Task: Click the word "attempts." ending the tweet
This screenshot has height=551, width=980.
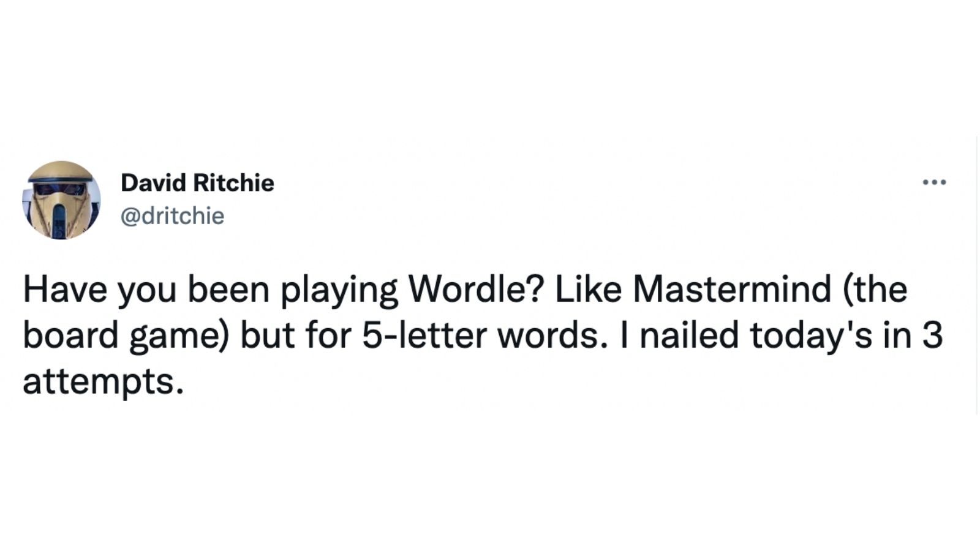Action: click(x=103, y=383)
